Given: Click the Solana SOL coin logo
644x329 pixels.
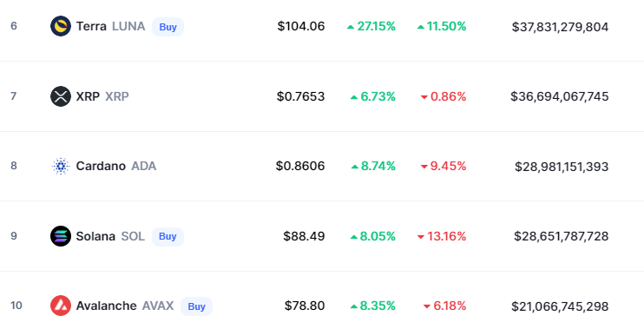Looking at the screenshot, I should (61, 236).
